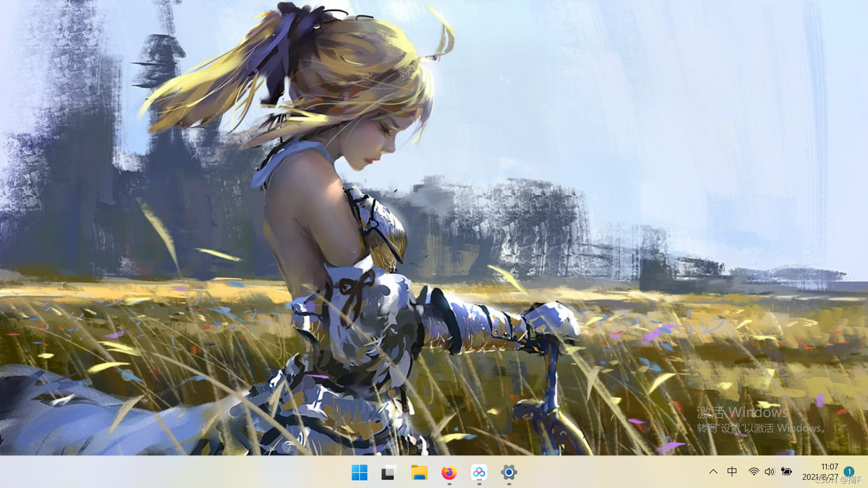Open the Baidu Netdisk app
Screen dimensions: 868x488
(479, 473)
